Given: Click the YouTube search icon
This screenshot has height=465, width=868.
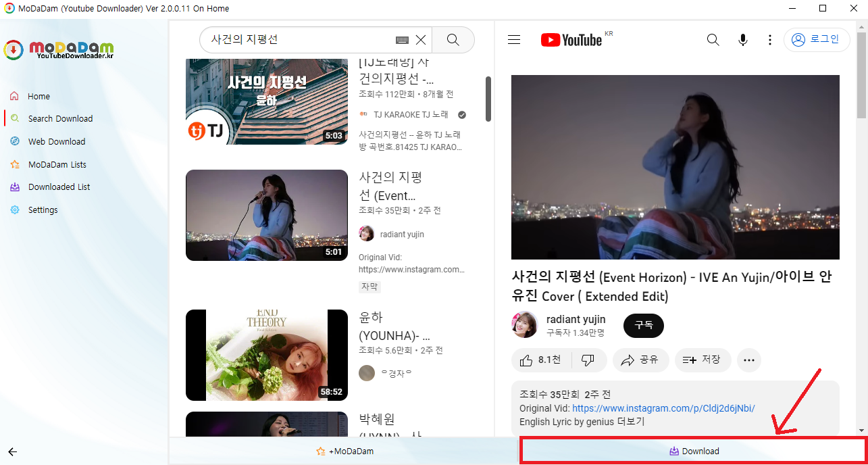Looking at the screenshot, I should [x=713, y=40].
